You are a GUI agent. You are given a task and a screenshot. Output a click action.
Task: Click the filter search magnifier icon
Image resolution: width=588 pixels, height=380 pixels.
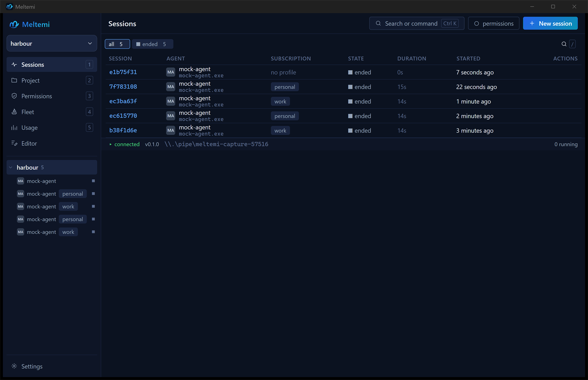click(x=564, y=44)
